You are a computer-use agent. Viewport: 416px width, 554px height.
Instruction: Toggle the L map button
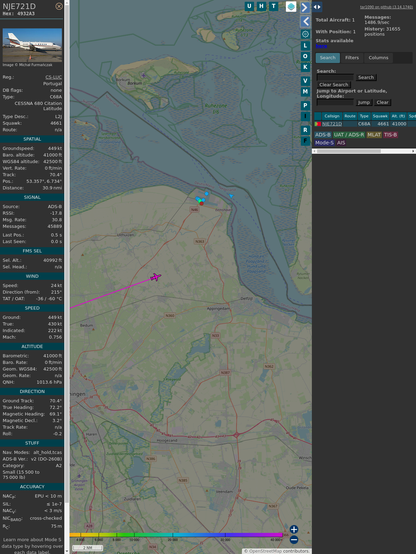click(x=305, y=46)
